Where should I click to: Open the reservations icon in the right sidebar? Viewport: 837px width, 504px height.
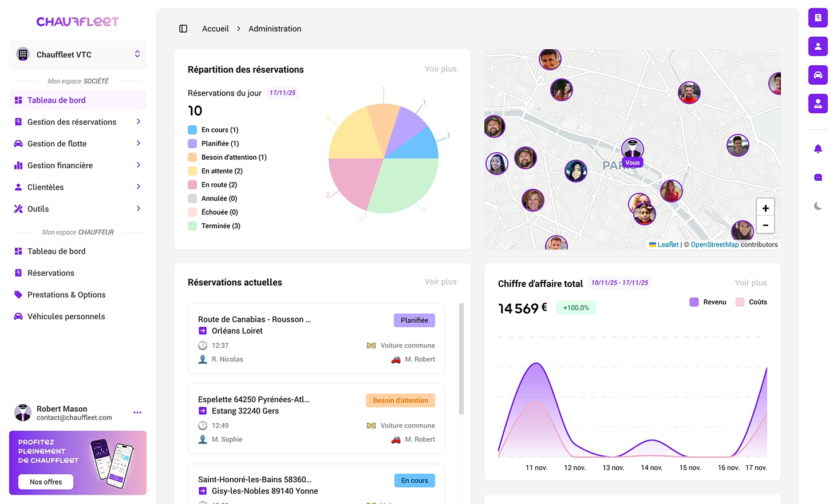coord(818,18)
